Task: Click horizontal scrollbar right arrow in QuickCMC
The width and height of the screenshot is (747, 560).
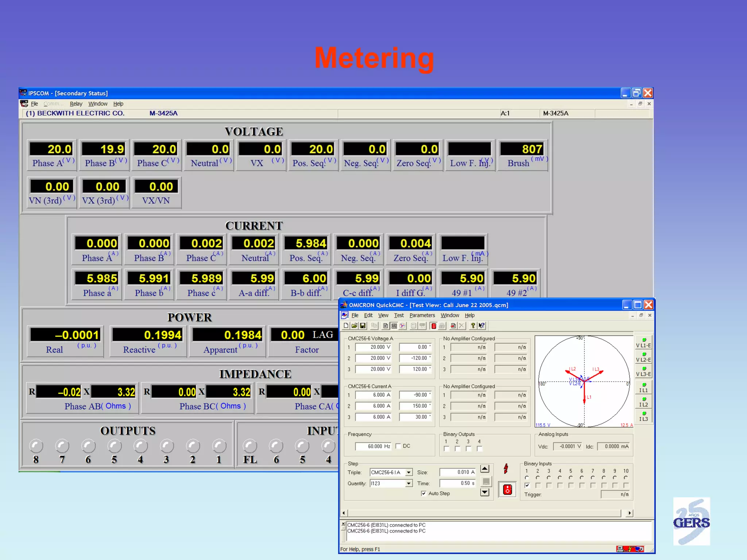Action: pyautogui.click(x=630, y=513)
